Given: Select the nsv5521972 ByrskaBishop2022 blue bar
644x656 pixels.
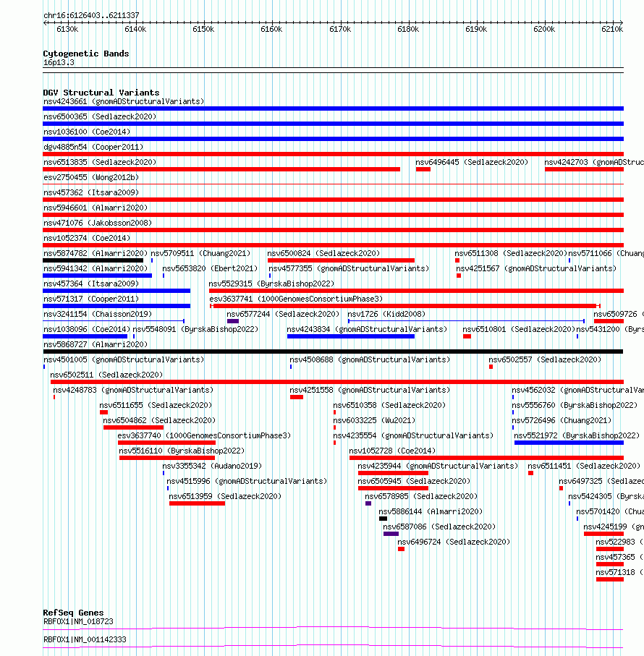Looking at the screenshot, I should pos(569,443).
